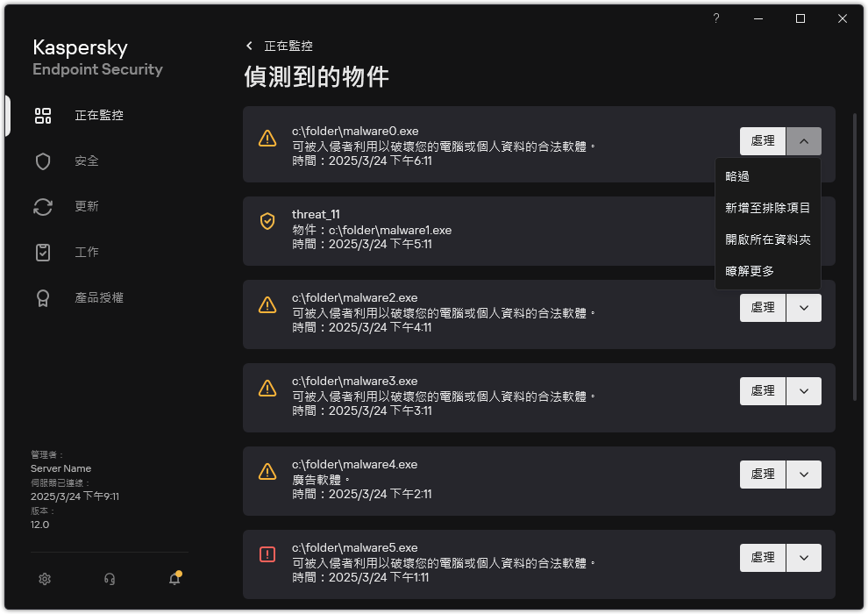Click the red alert icon beside malware5.exe

(268, 557)
